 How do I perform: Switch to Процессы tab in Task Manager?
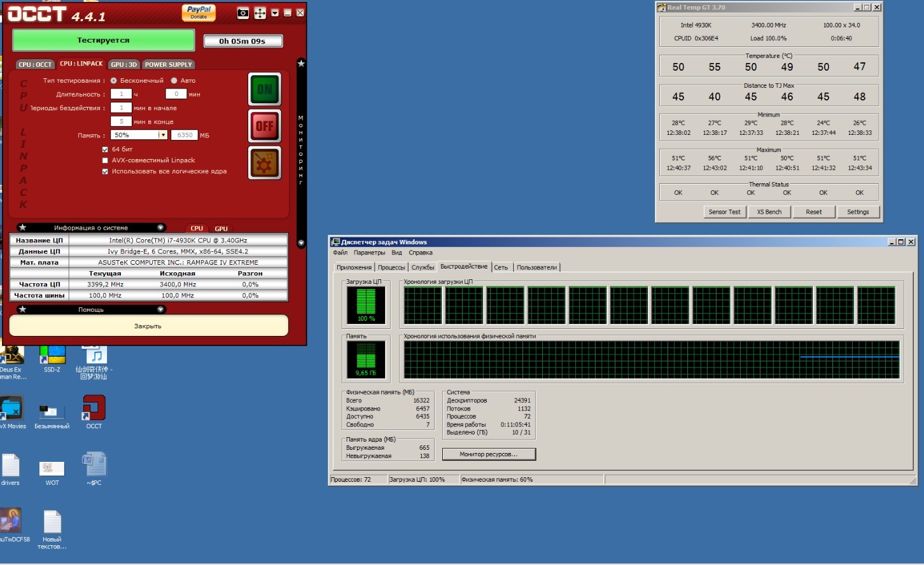391,267
